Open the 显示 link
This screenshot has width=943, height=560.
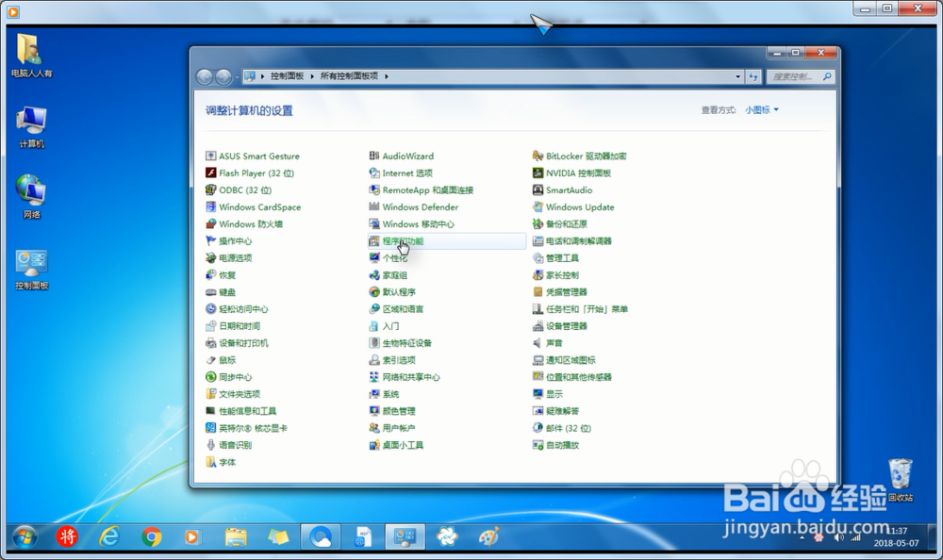coord(554,394)
